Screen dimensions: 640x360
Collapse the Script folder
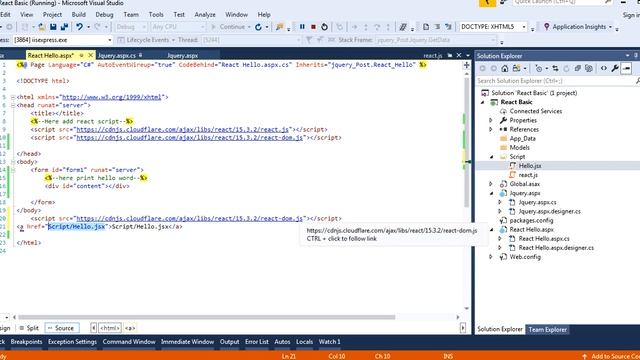pos(491,157)
